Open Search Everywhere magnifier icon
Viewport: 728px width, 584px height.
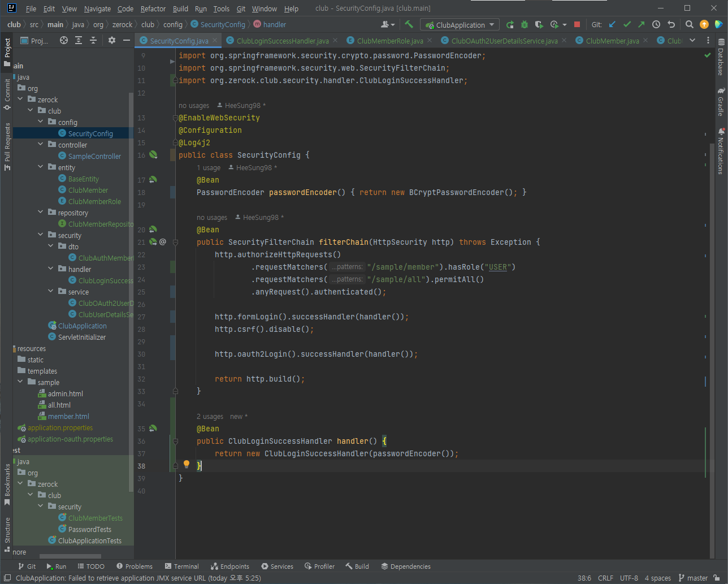click(x=690, y=24)
